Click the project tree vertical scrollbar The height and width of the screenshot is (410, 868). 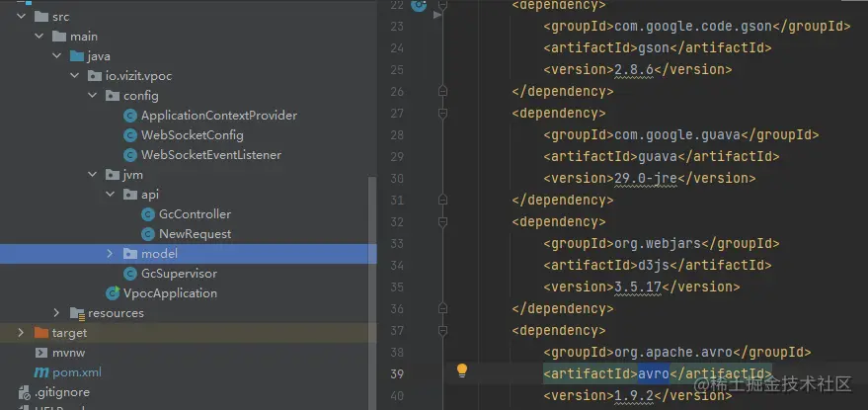tap(372, 293)
